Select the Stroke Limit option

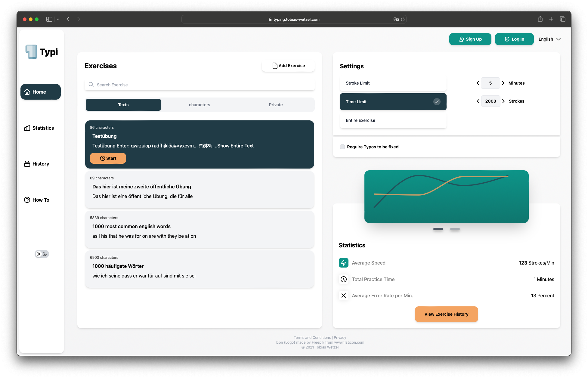393,83
